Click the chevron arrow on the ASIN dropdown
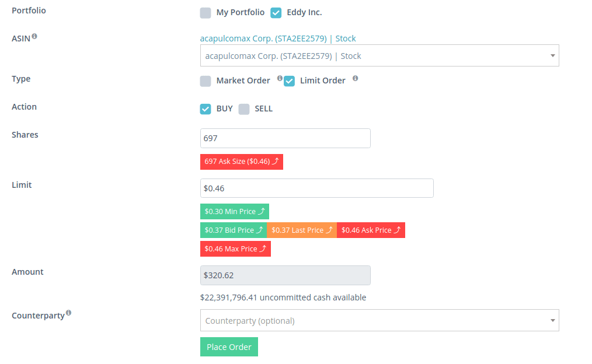Viewport: 592px width, 364px height. 552,55
